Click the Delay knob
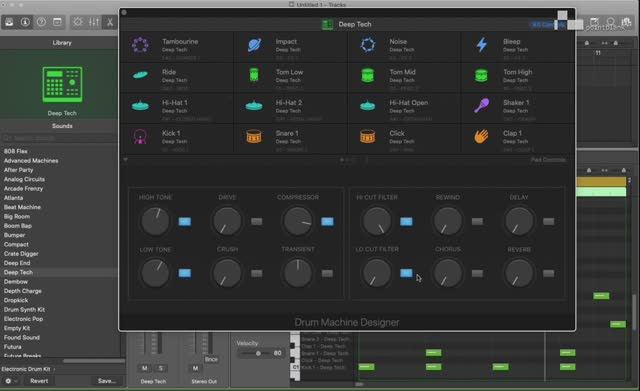Image resolution: width=640 pixels, height=391 pixels. click(519, 221)
